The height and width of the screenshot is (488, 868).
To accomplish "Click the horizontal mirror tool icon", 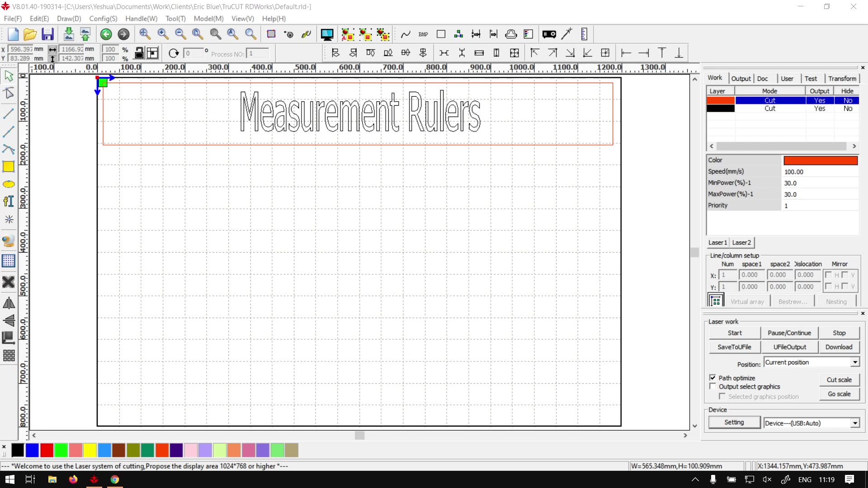I will point(9,303).
